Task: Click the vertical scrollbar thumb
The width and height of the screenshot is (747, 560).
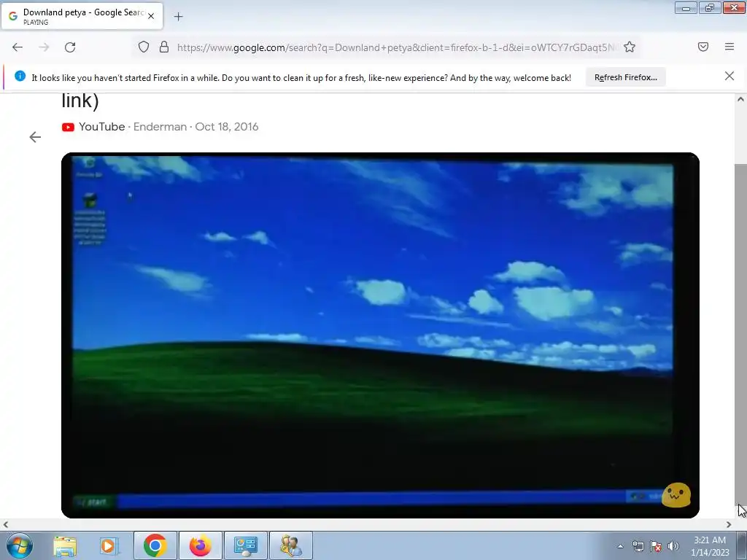Action: (740, 333)
